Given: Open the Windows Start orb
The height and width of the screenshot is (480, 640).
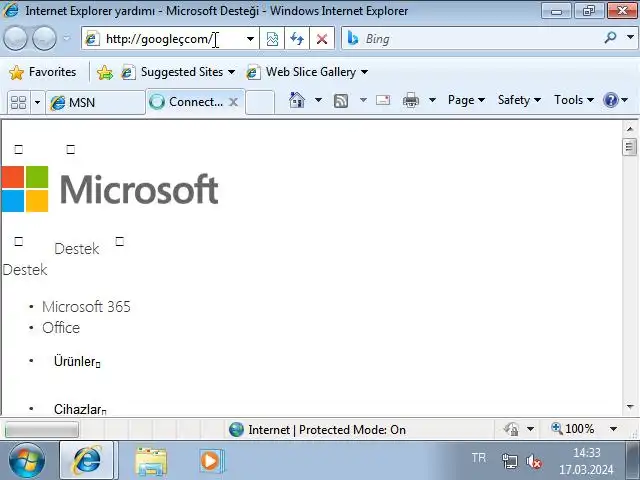Looking at the screenshot, I should (x=27, y=460).
